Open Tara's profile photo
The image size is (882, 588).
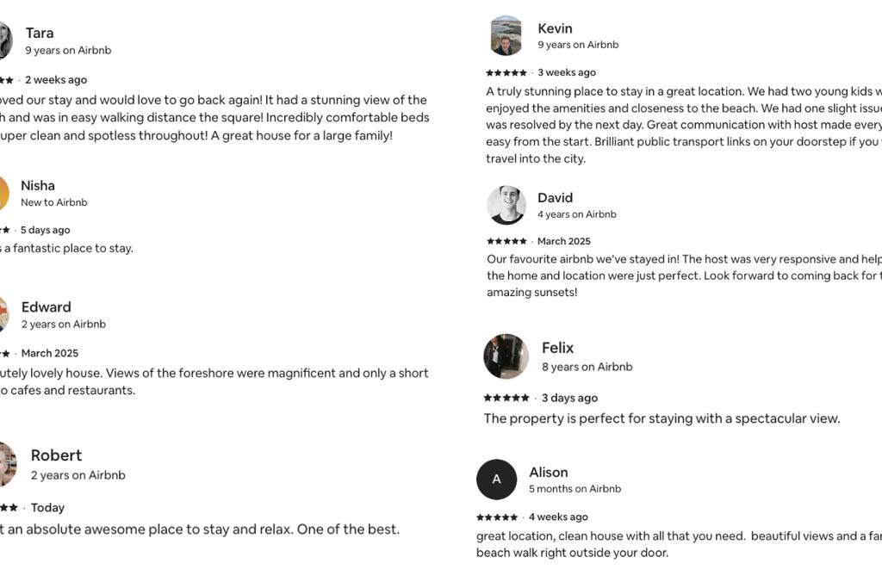[x=4, y=40]
